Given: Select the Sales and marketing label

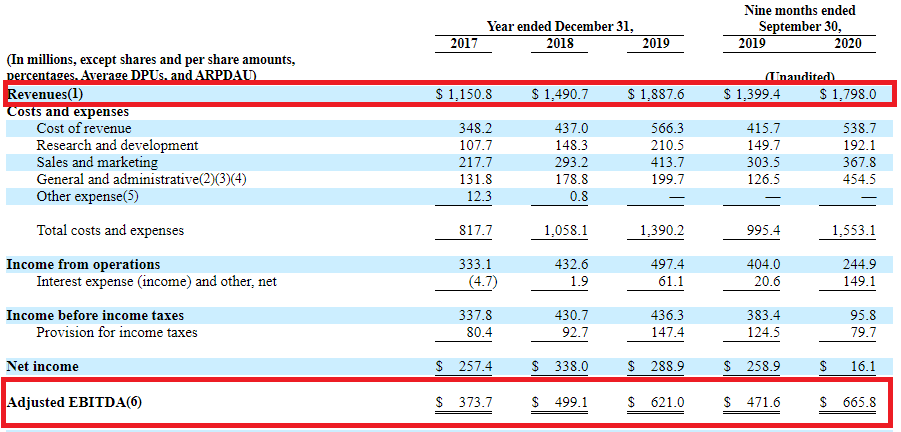Looking at the screenshot, I should point(97,162).
